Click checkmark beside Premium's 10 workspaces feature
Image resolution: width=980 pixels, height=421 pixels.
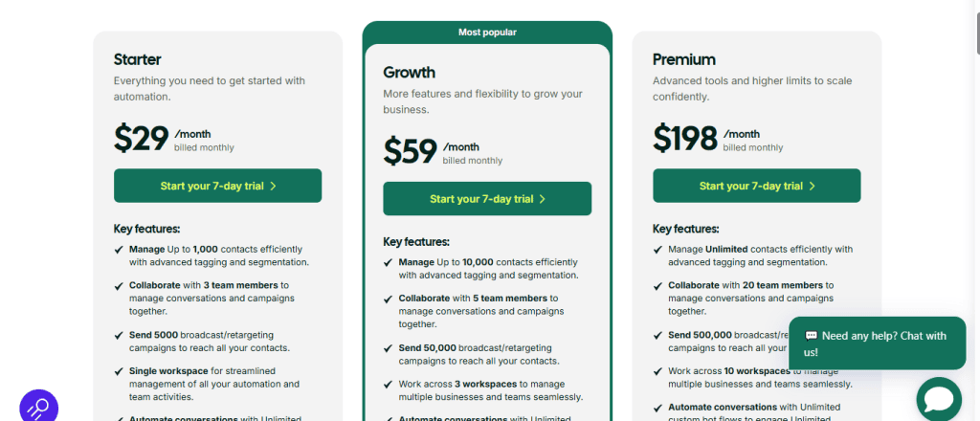pyautogui.click(x=658, y=371)
